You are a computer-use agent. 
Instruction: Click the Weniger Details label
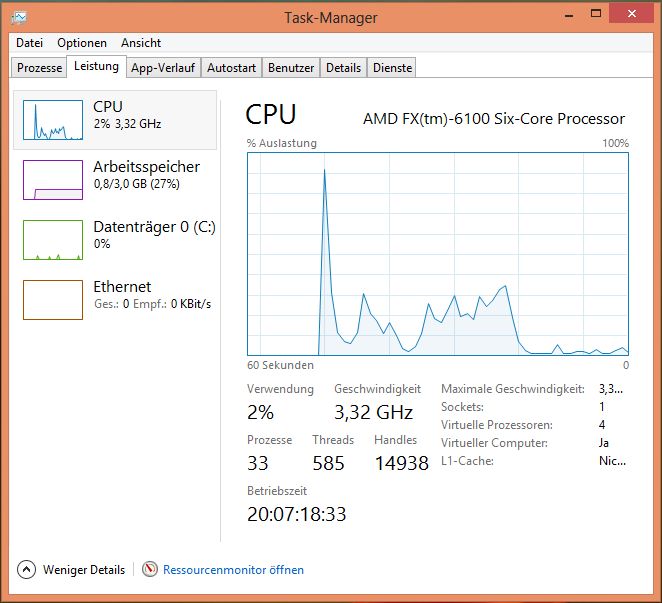84,569
